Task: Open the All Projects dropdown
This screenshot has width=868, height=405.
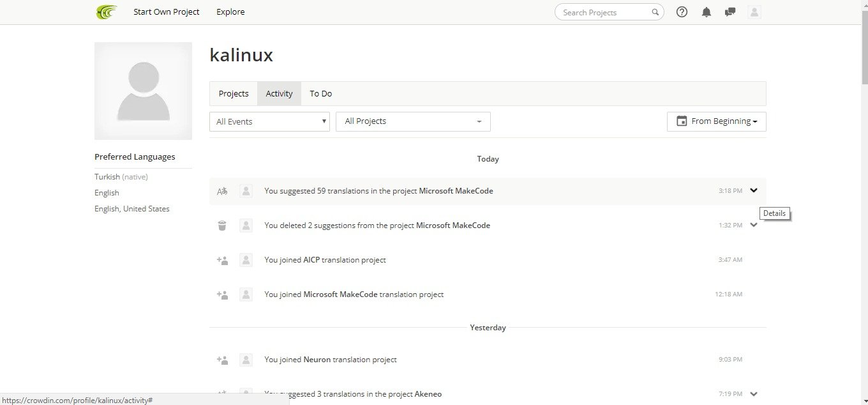Action: pyautogui.click(x=413, y=121)
